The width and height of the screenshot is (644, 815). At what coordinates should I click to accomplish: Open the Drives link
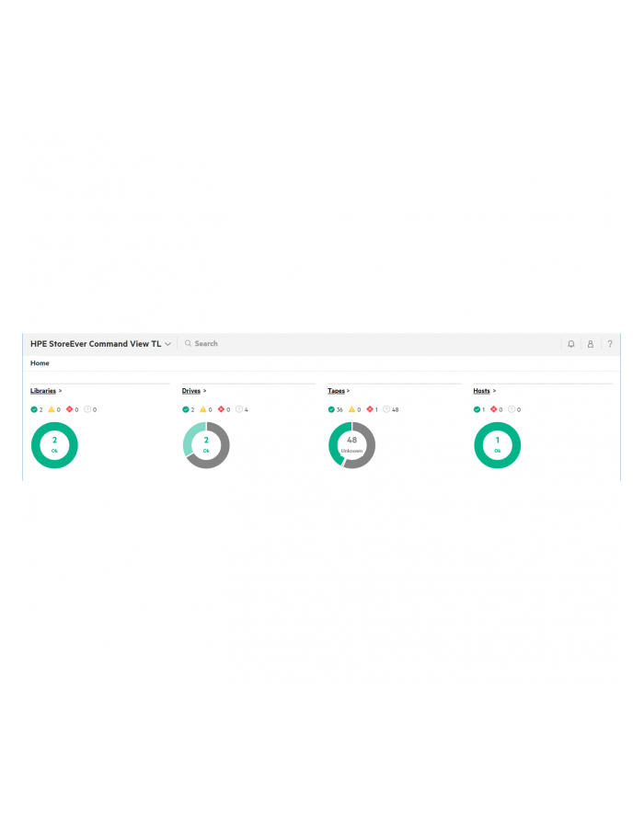pyautogui.click(x=190, y=391)
